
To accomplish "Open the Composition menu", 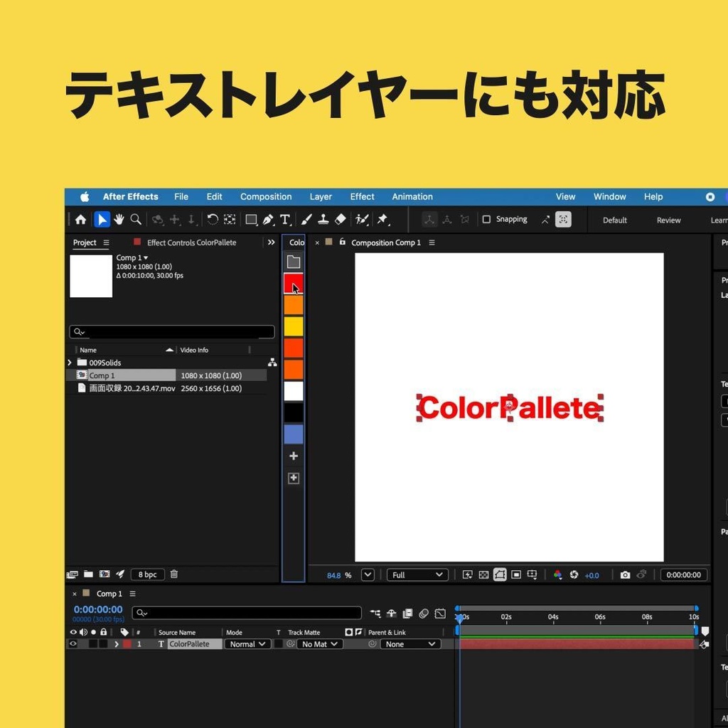I will [266, 196].
